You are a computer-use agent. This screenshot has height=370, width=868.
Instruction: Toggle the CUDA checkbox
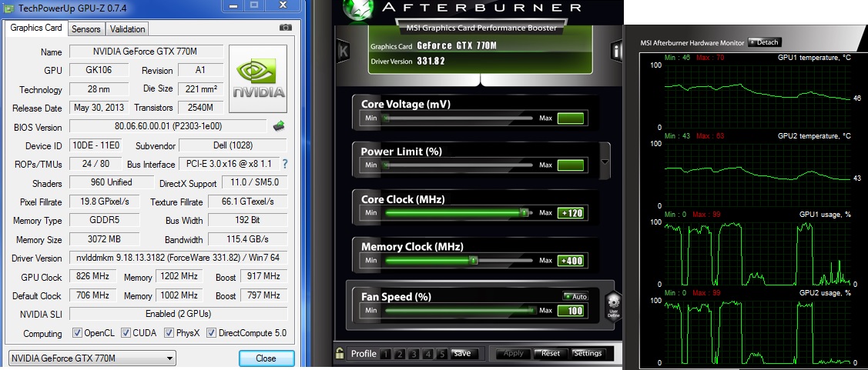click(126, 333)
